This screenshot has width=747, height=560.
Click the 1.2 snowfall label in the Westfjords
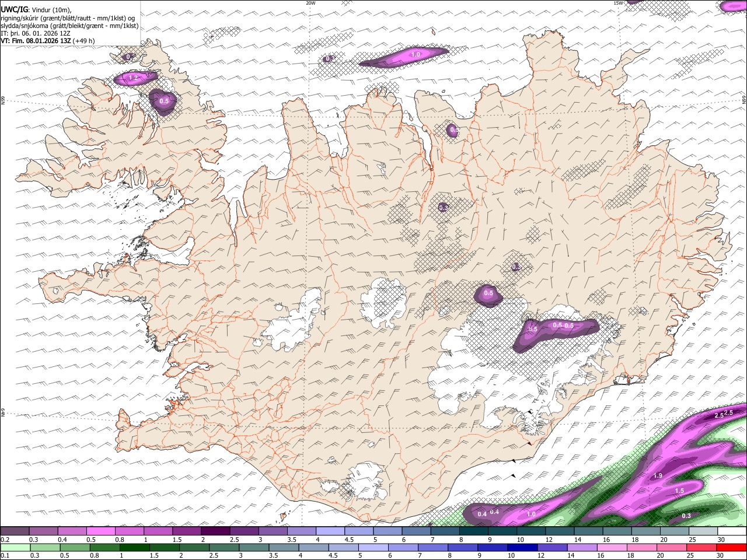(133, 78)
